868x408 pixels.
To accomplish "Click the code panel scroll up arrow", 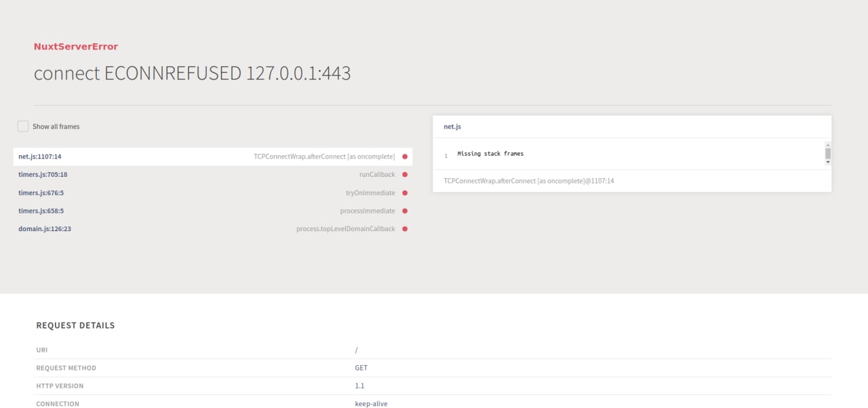I will point(828,144).
